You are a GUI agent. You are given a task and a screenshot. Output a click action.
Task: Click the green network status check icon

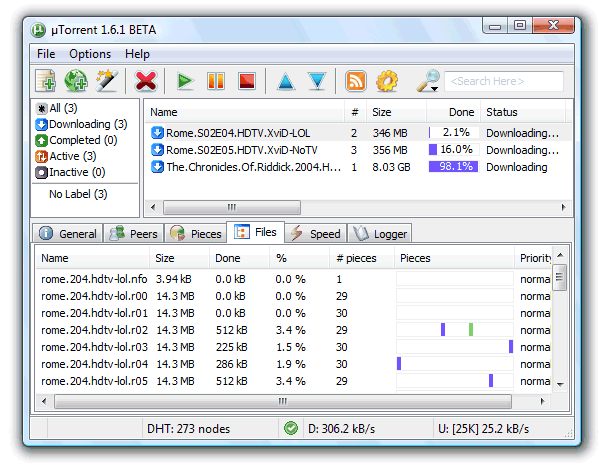pos(291,428)
